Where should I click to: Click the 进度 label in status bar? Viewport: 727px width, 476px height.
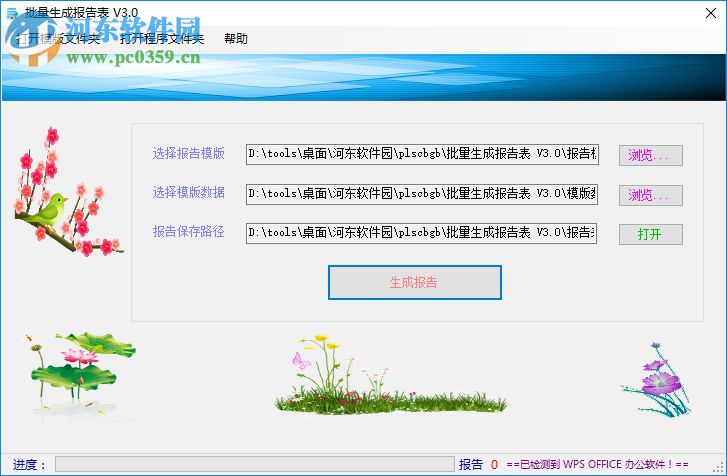click(29, 464)
